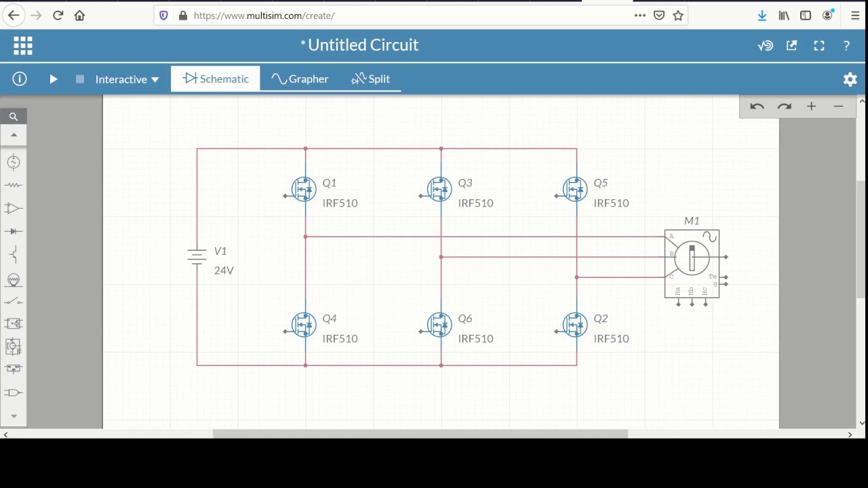Viewport: 868px width, 488px height.
Task: Open the Switches component group
Action: tap(14, 301)
